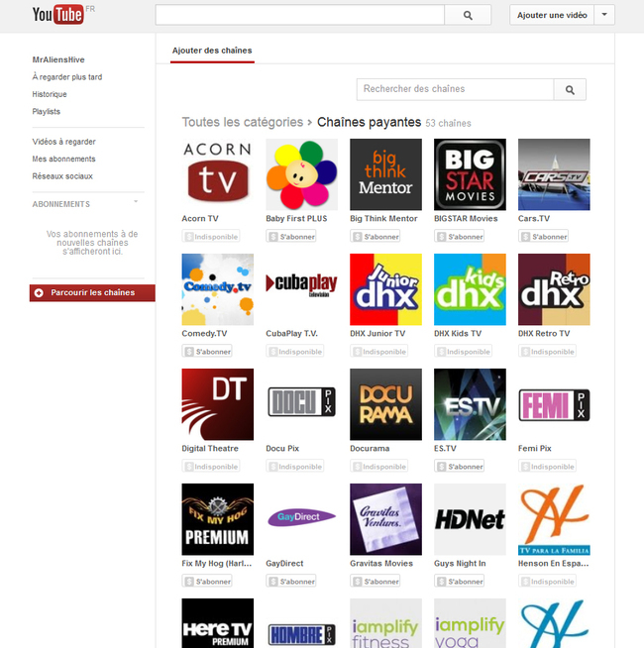
Task: Open the Acorn TV channel logo
Action: click(x=217, y=174)
